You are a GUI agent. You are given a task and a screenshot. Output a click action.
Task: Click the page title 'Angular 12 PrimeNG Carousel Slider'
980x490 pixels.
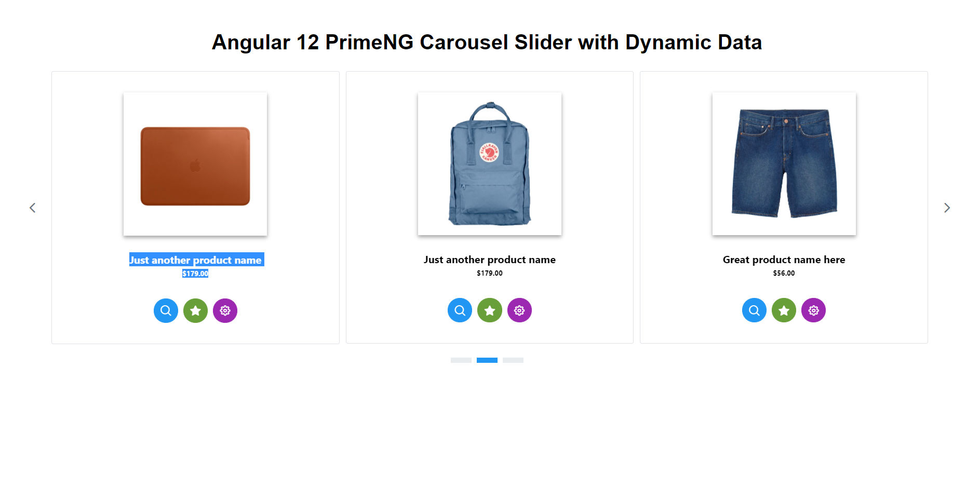(486, 42)
